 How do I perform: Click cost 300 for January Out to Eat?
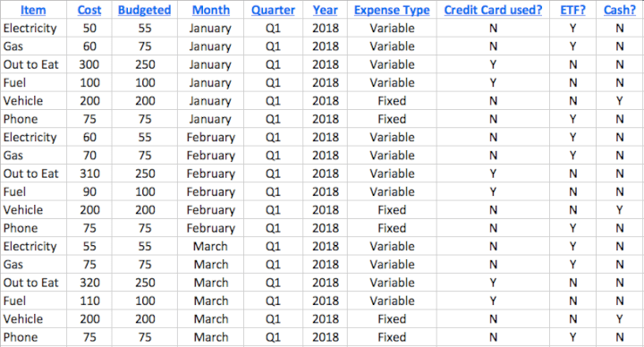[x=89, y=64]
